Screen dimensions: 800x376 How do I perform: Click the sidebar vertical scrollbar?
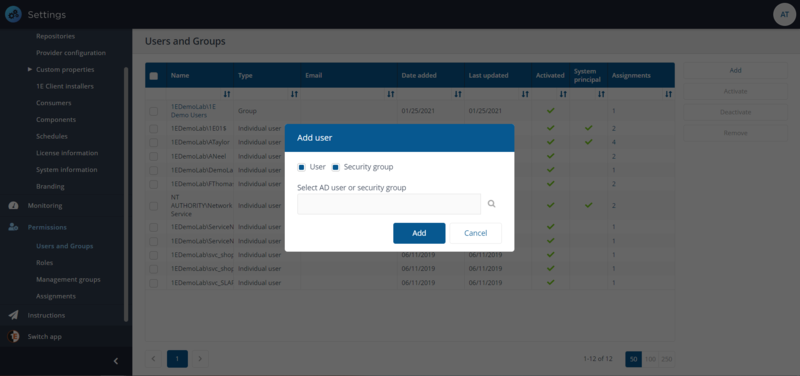(126, 194)
